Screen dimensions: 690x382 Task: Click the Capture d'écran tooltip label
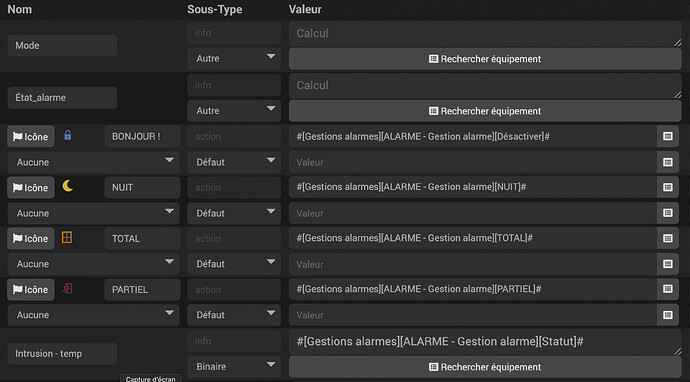150,378
